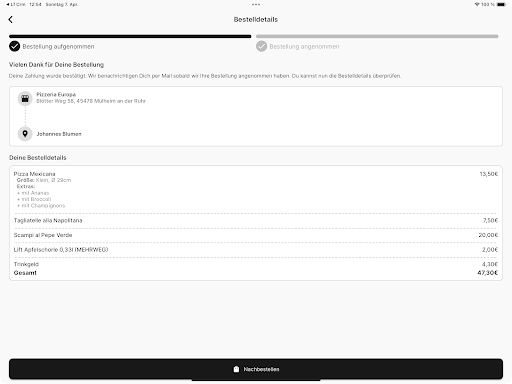The width and height of the screenshot is (512, 384).
Task: Click 'Vielen Dank für Deine Bestellung' heading
Action: [x=56, y=65]
